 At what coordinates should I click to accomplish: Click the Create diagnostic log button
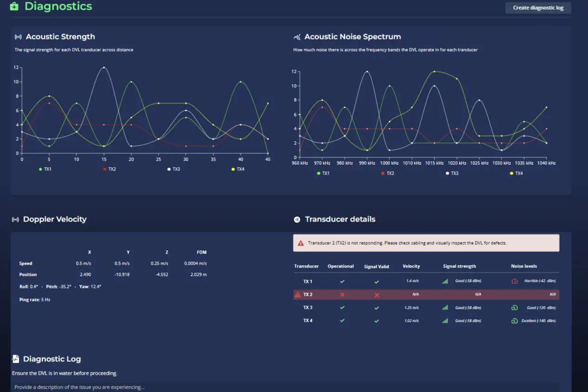tap(538, 8)
